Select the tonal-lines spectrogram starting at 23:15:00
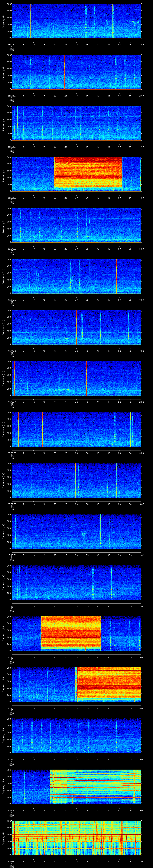The image size is (153, 868). click(76, 786)
